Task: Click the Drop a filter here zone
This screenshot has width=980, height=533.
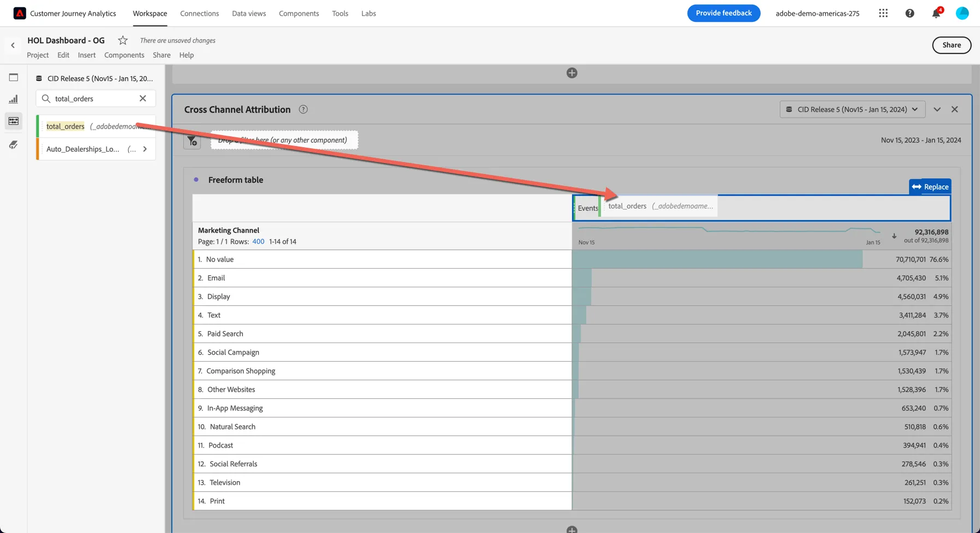Action: (x=284, y=140)
